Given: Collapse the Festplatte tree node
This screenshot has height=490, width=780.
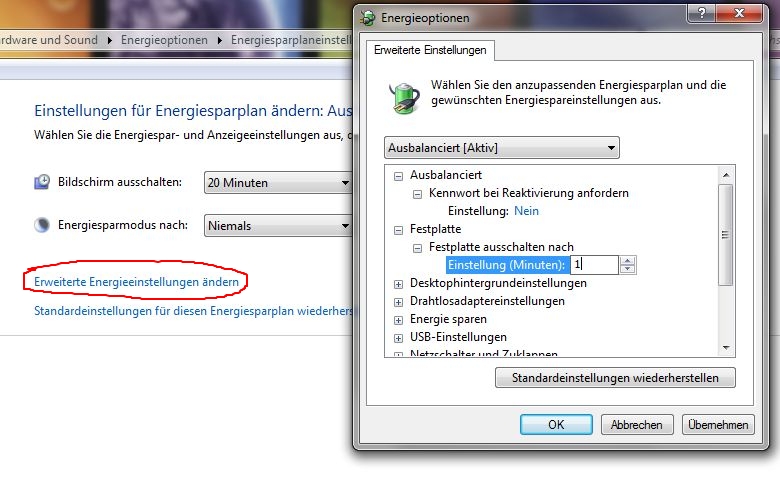Looking at the screenshot, I should point(398,230).
